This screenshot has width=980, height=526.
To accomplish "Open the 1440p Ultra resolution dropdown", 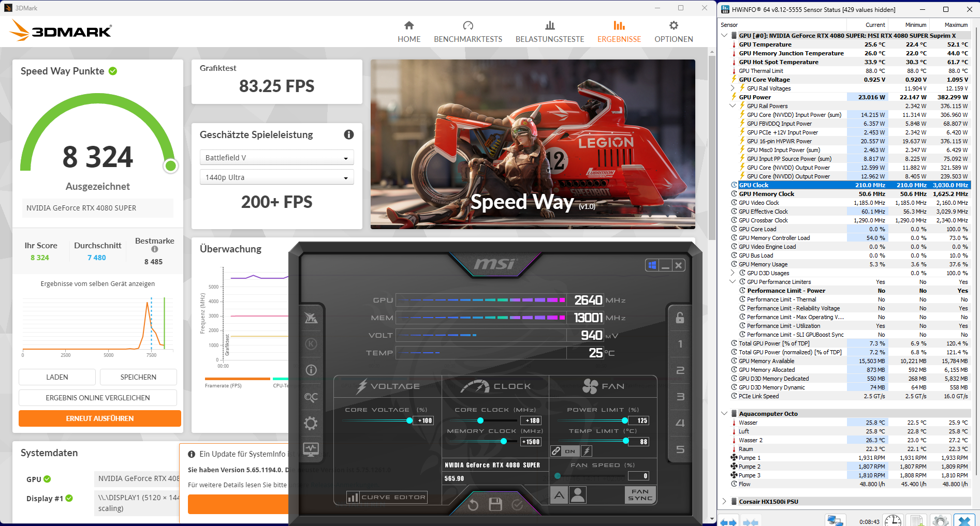I will 277,177.
